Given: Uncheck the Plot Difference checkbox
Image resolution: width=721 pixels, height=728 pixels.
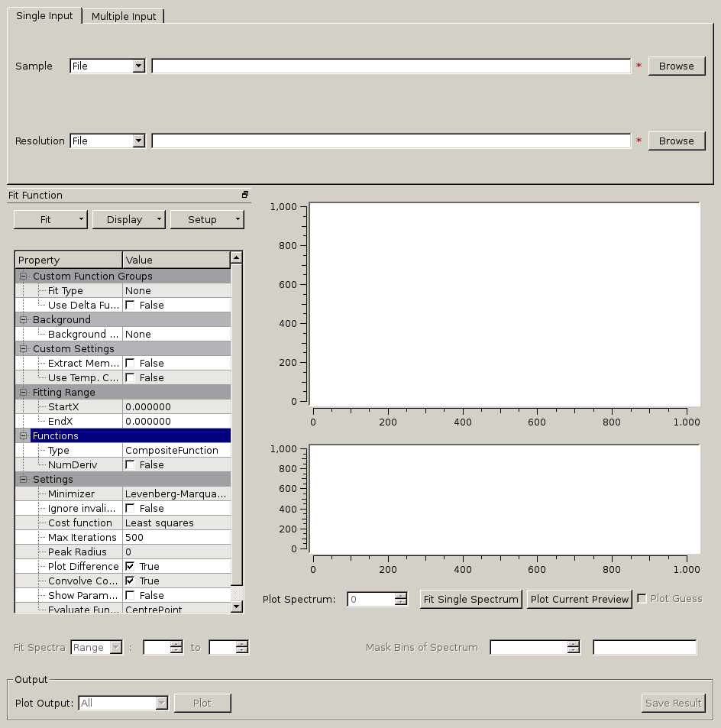Looking at the screenshot, I should pos(130,567).
